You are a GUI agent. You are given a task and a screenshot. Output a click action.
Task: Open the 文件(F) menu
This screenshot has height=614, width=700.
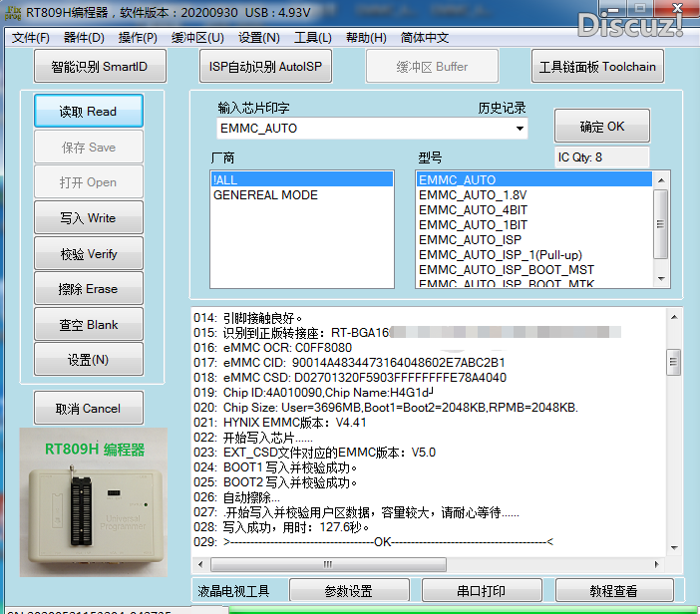pyautogui.click(x=31, y=38)
